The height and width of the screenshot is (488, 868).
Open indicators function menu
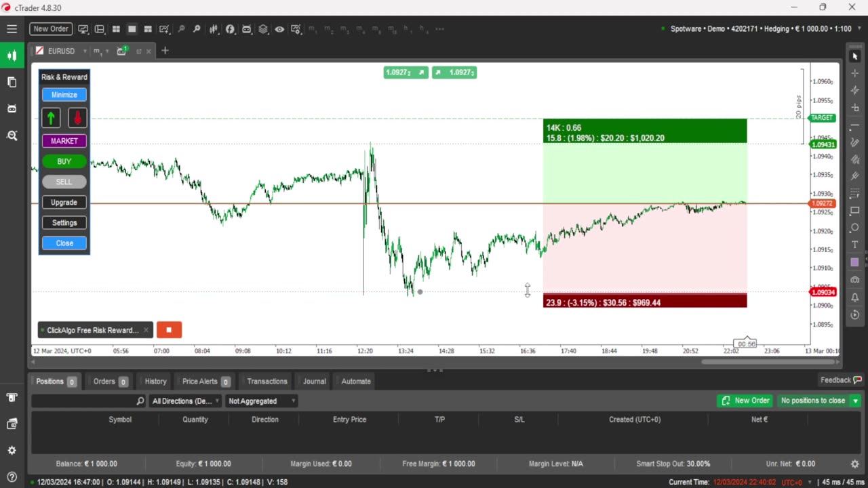click(230, 29)
